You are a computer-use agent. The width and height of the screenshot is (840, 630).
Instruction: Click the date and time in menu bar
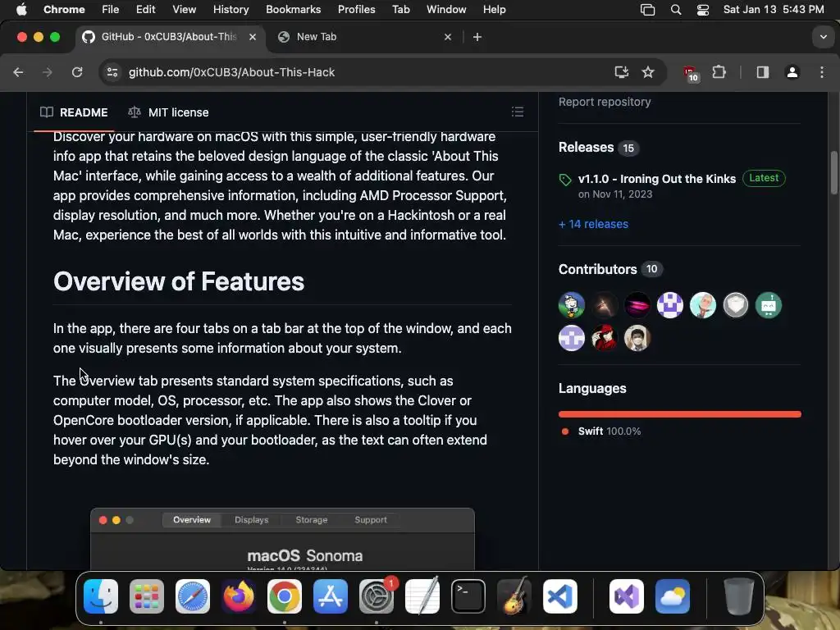click(773, 10)
